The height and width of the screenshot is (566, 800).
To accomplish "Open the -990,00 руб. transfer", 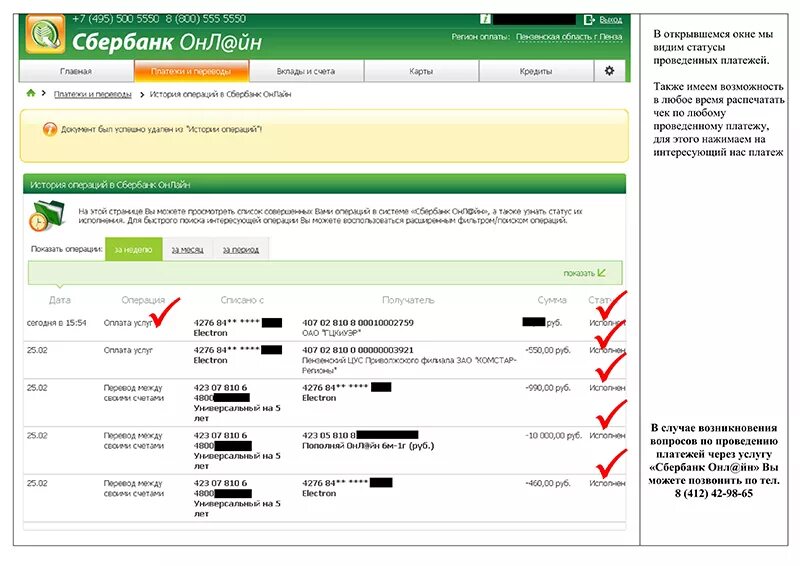I will point(324,403).
